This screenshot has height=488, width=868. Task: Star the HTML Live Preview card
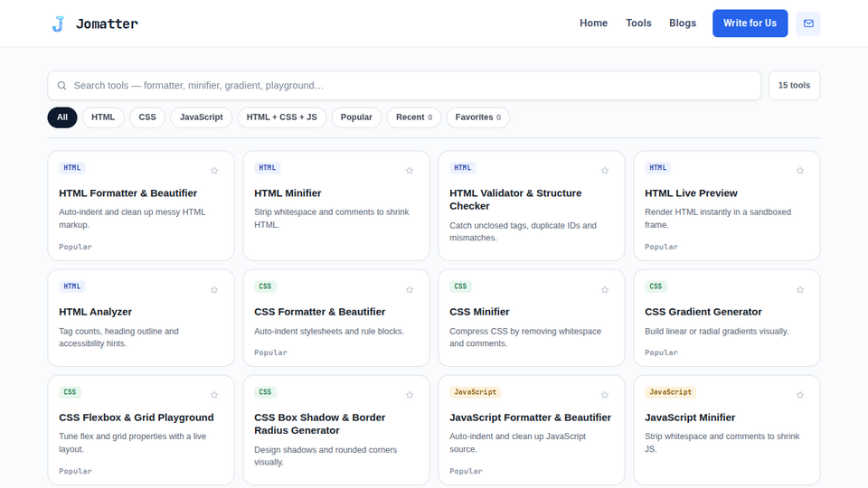click(x=800, y=171)
